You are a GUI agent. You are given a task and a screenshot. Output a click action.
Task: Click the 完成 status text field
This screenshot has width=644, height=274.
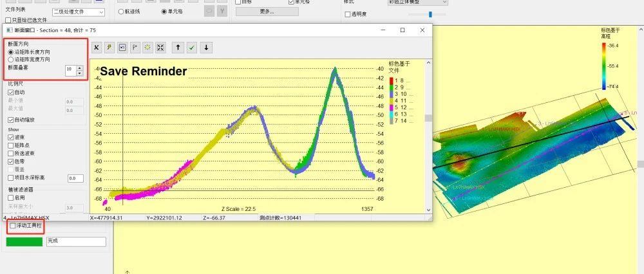[76, 242]
